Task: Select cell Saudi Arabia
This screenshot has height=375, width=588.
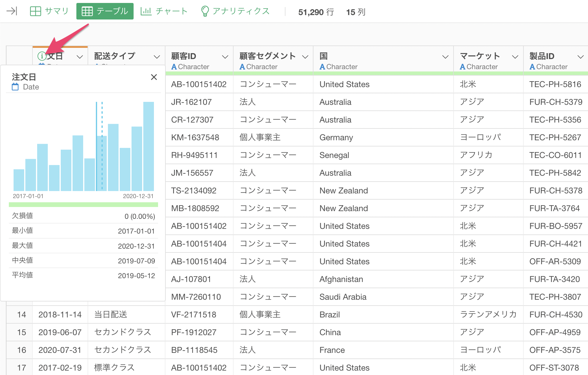Action: click(383, 297)
